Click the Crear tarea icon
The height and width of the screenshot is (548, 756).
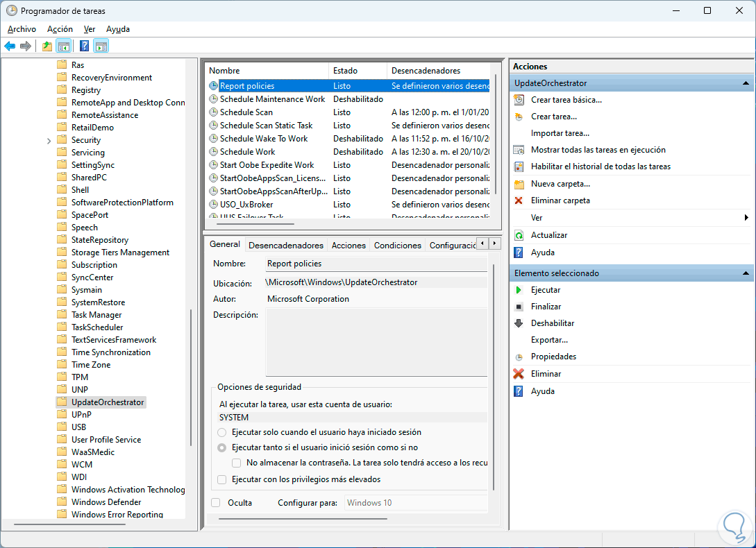[x=519, y=117]
